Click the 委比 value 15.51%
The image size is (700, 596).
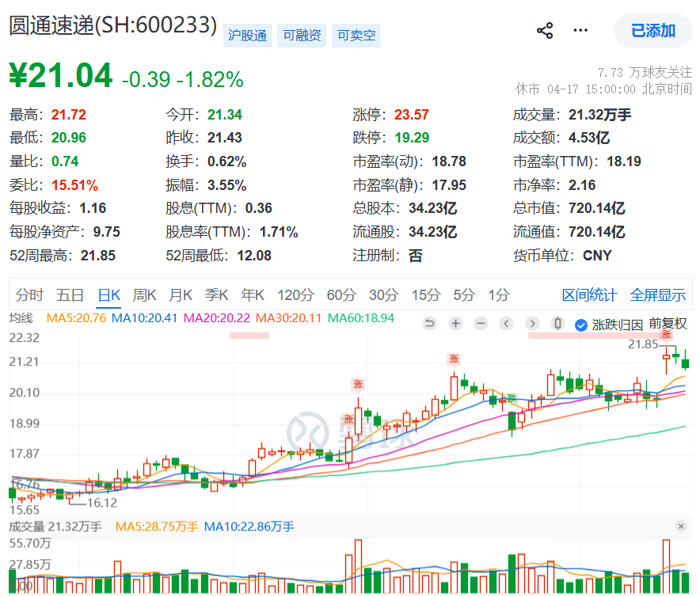tap(74, 184)
